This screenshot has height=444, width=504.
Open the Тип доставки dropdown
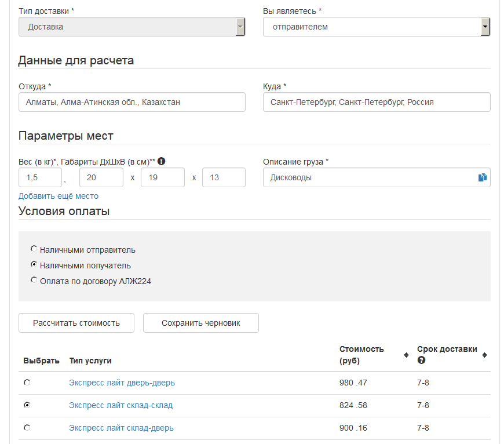[x=132, y=27]
